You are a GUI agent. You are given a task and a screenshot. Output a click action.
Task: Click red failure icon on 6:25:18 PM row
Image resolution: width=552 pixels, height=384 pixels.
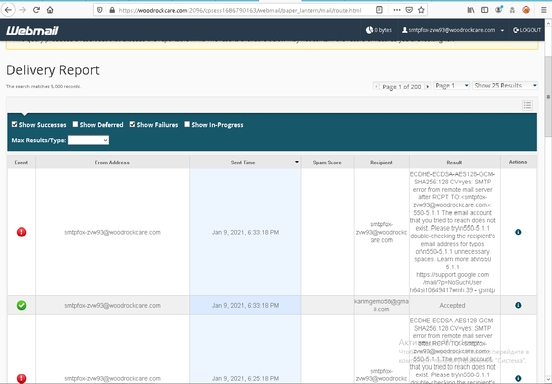pyautogui.click(x=21, y=378)
